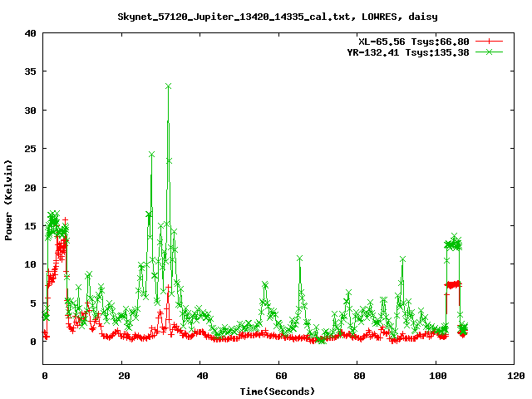Viewport: 532px width, 399px height.
Task: Click the green peak marker near 91 seconds
Action: 402,259
